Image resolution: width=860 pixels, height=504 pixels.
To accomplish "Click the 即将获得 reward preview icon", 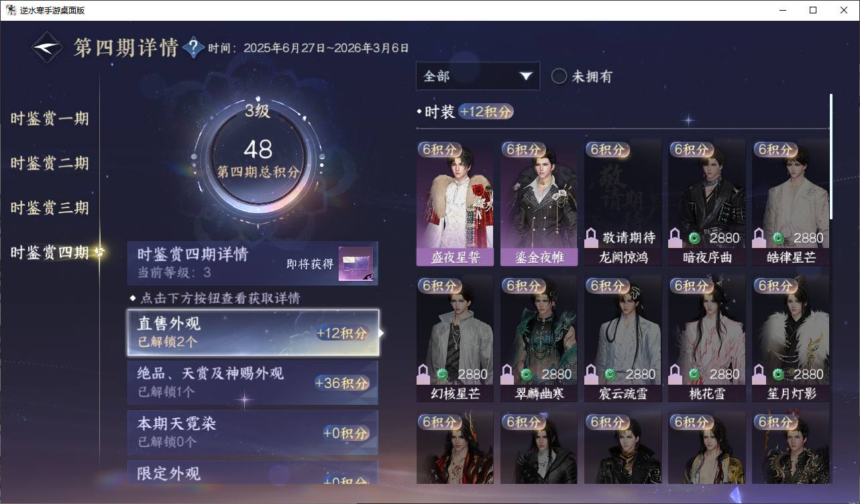I will (x=356, y=264).
